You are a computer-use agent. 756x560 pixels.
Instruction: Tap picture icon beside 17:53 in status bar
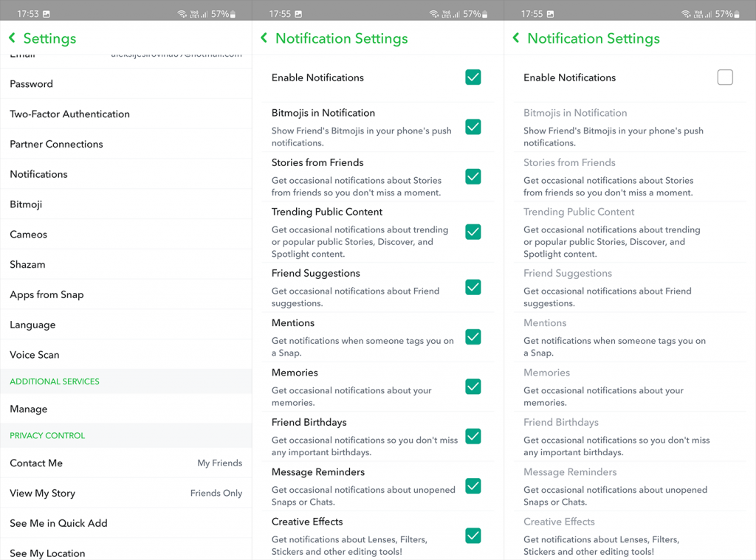tap(47, 14)
